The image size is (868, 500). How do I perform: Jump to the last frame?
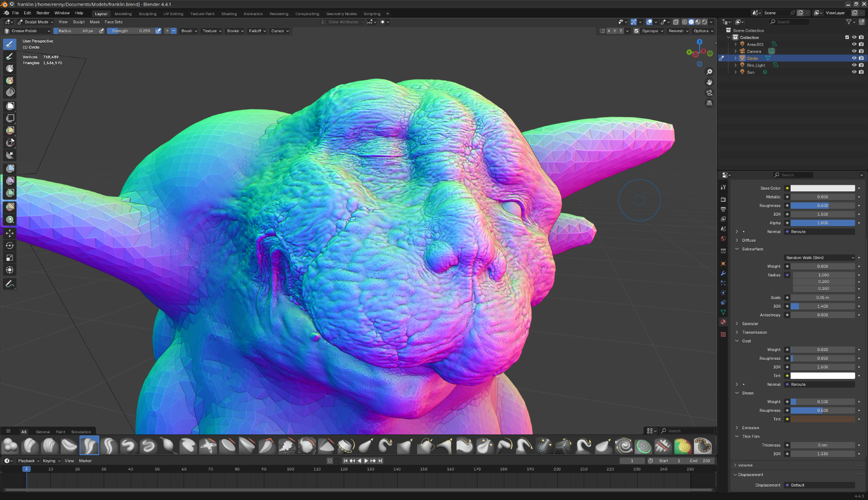381,461
